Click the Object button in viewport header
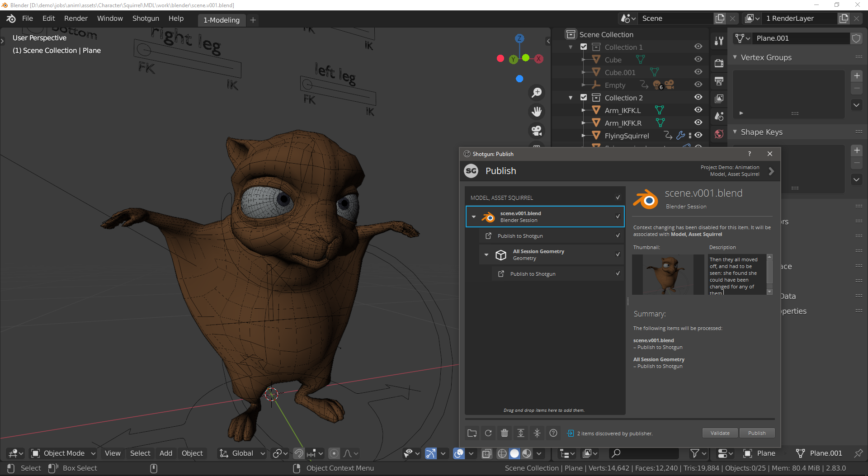The height and width of the screenshot is (476, 868). tap(192, 453)
